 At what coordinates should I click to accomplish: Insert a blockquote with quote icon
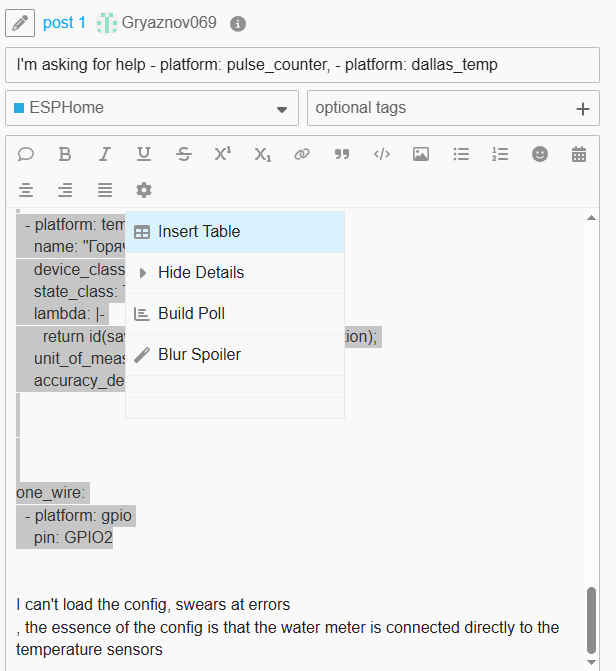342,154
